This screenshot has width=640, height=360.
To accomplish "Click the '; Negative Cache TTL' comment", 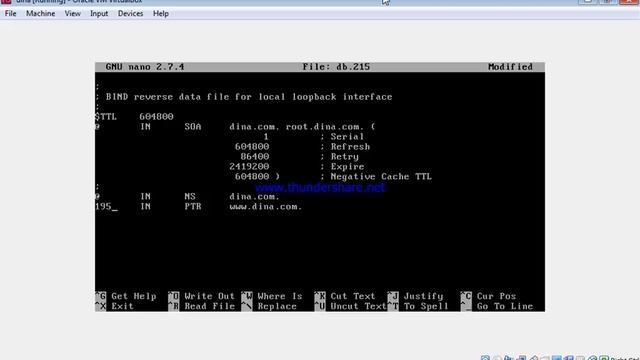I will (x=376, y=177).
